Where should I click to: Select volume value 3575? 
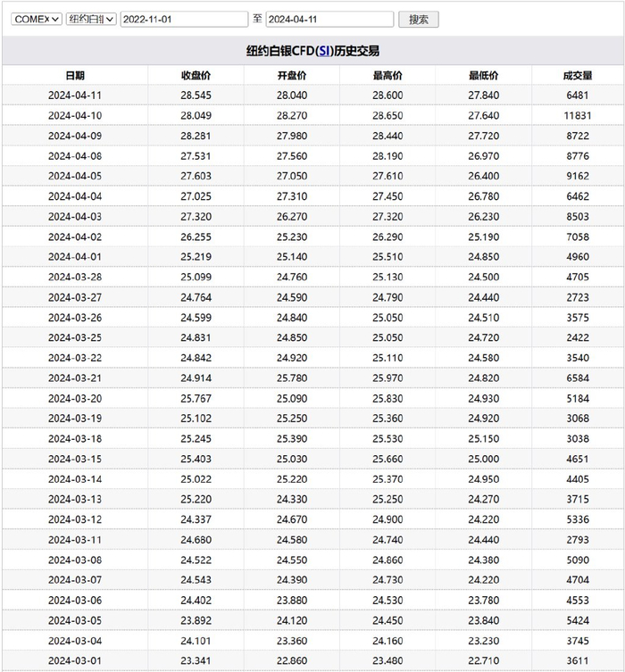578,318
